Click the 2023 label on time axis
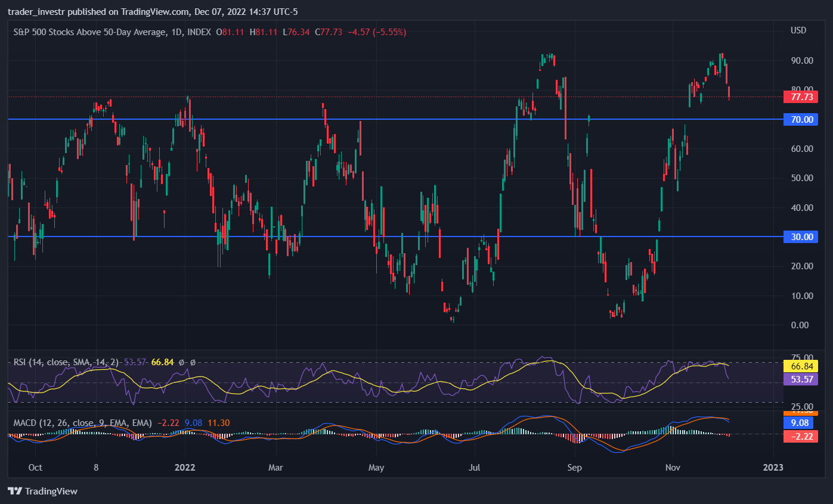833x504 pixels. [773, 467]
